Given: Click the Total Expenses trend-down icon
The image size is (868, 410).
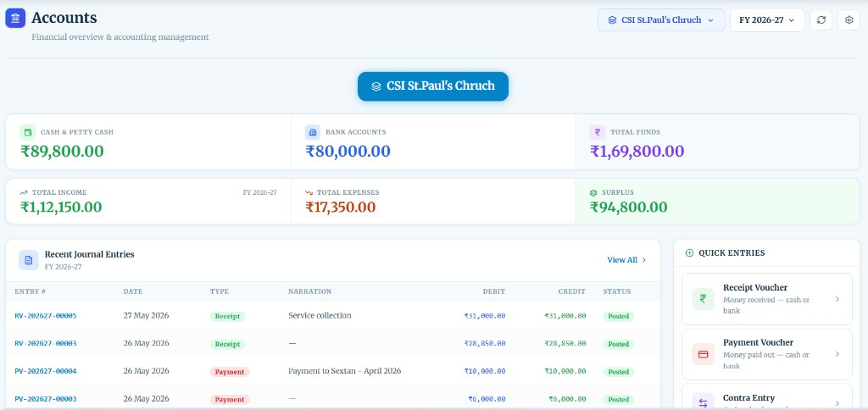Looking at the screenshot, I should click(309, 192).
